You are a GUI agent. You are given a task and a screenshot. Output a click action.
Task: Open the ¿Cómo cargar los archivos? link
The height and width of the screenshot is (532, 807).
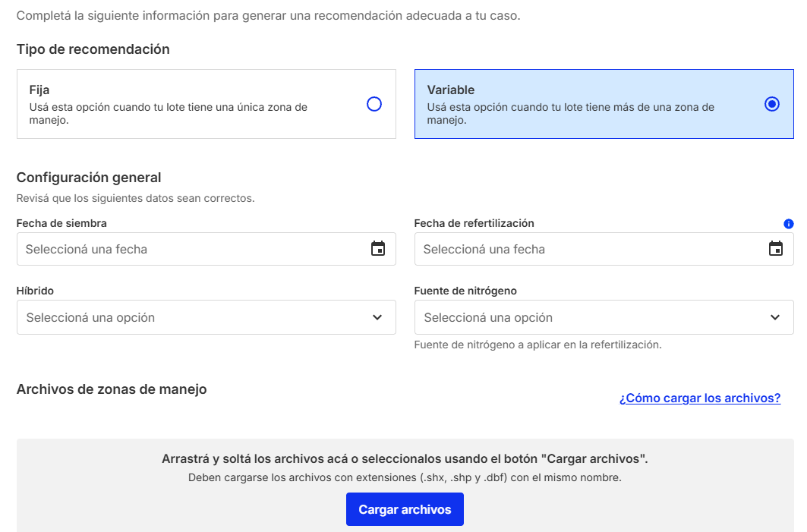[x=700, y=398]
